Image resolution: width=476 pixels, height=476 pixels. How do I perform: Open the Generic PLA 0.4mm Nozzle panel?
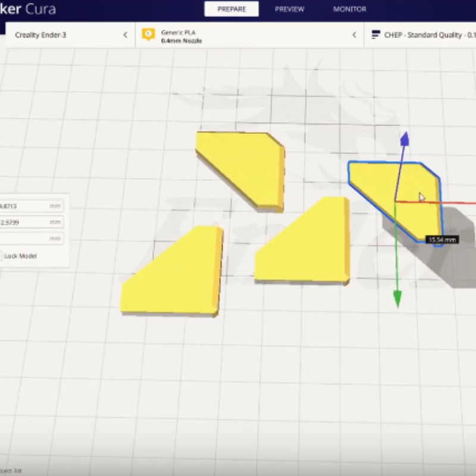pyautogui.click(x=249, y=35)
